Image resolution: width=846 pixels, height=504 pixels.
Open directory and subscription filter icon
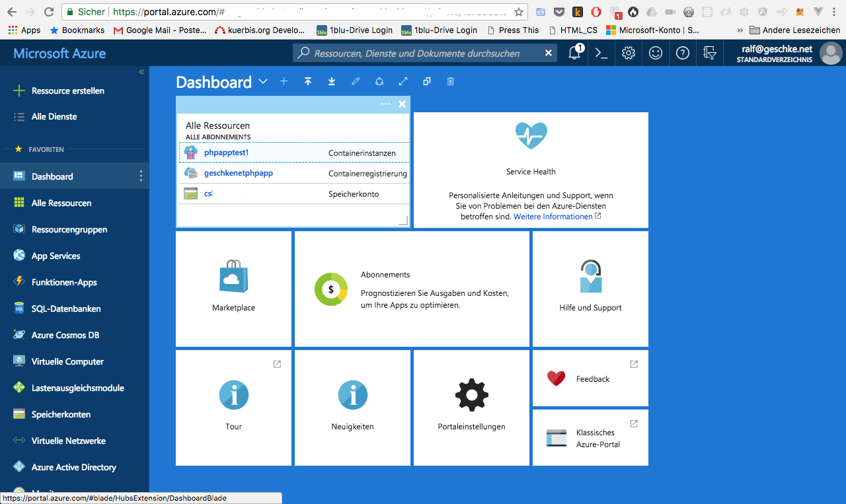point(710,53)
